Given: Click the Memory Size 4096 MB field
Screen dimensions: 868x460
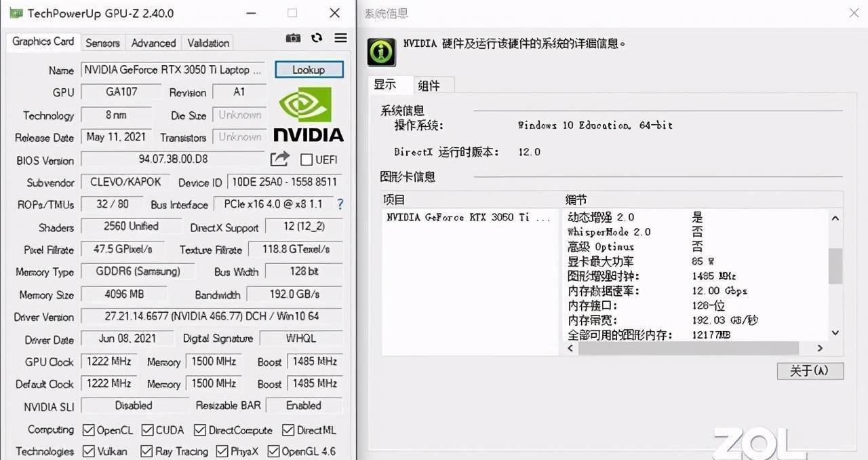Looking at the screenshot, I should click(x=124, y=294).
